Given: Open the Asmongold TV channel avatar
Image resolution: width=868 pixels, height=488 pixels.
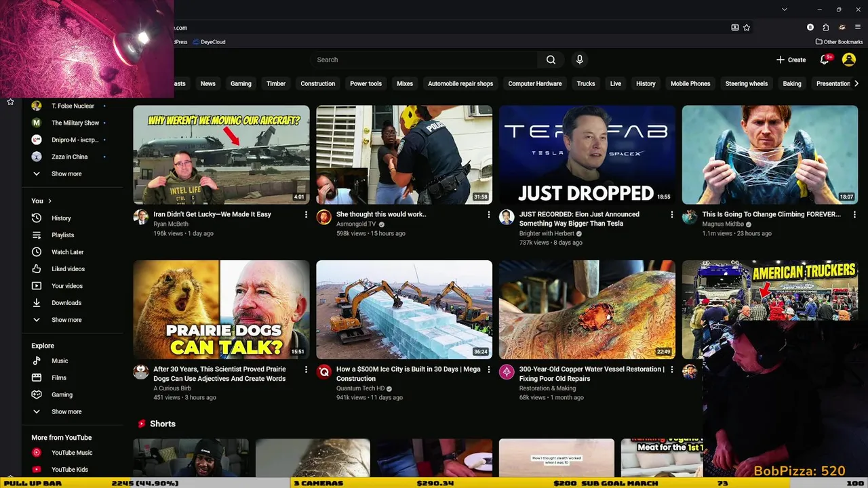Looking at the screenshot, I should tap(324, 217).
